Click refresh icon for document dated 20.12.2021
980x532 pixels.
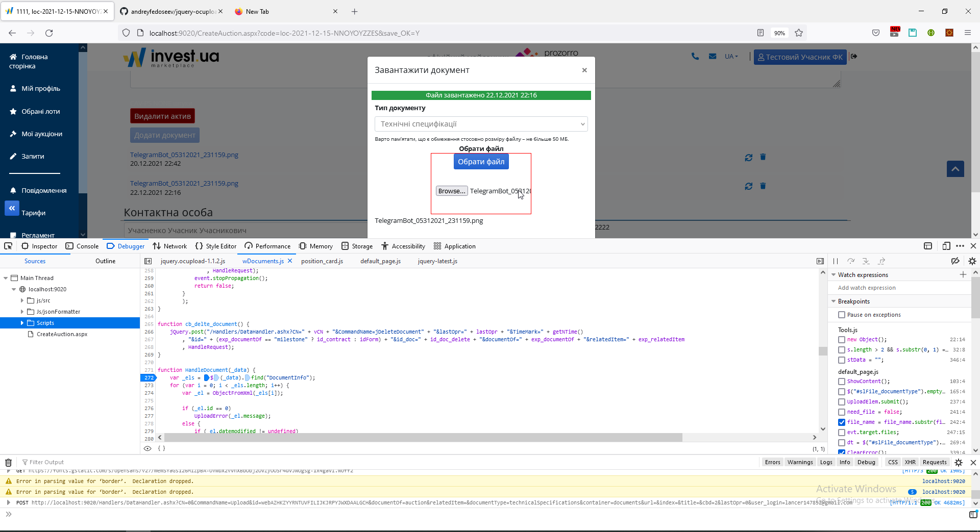[x=748, y=158]
